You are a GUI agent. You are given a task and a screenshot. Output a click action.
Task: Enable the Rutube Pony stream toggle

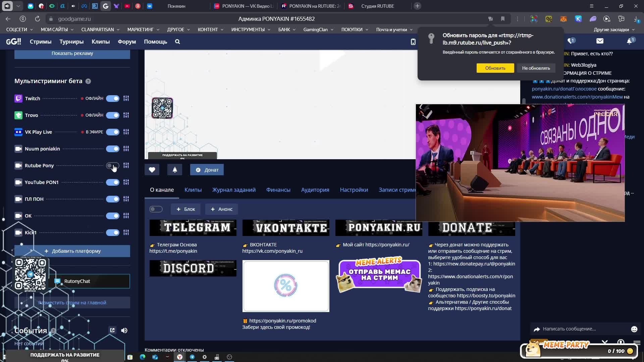pyautogui.click(x=113, y=166)
